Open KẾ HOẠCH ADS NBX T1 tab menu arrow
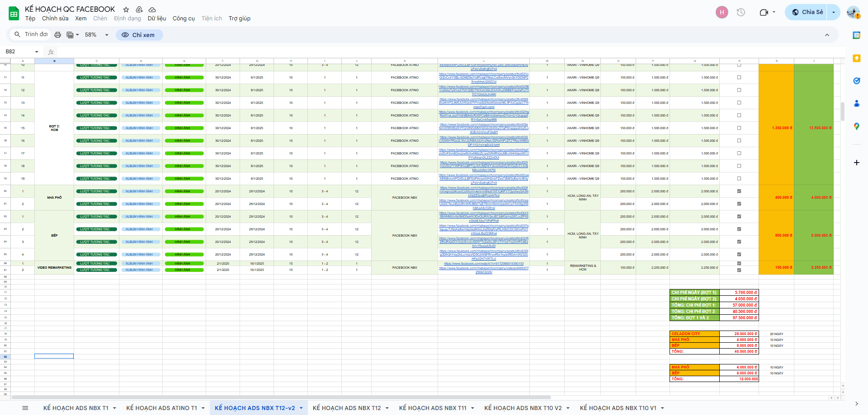 tap(114, 408)
